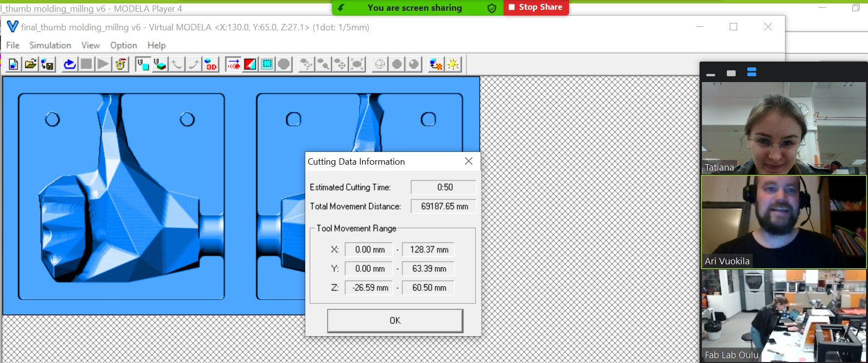Image resolution: width=868 pixels, height=363 pixels.
Task: Click the green arrow icon on the sharing bar
Action: tap(341, 8)
